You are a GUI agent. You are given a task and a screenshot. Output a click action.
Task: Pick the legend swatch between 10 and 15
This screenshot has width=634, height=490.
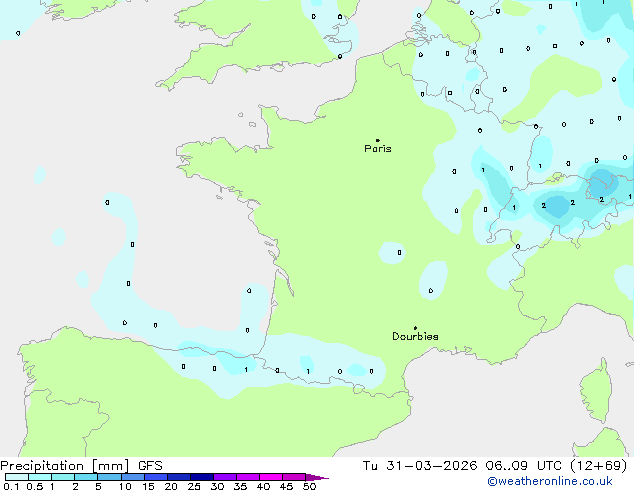[133, 477]
